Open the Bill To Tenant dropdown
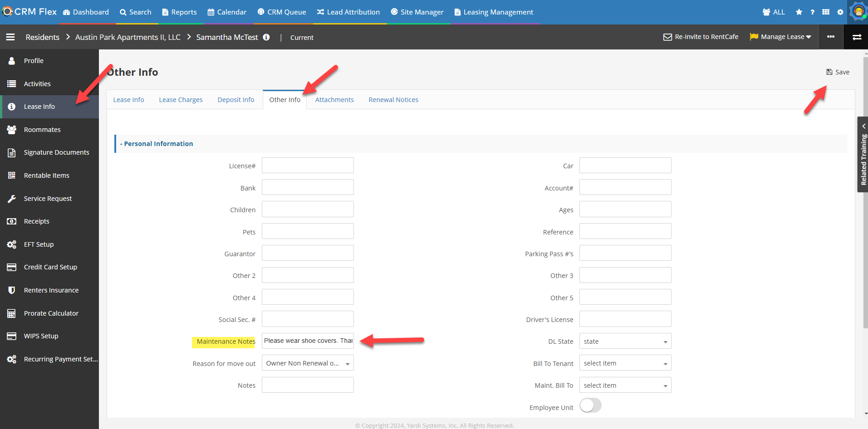The height and width of the screenshot is (429, 868). 625,363
